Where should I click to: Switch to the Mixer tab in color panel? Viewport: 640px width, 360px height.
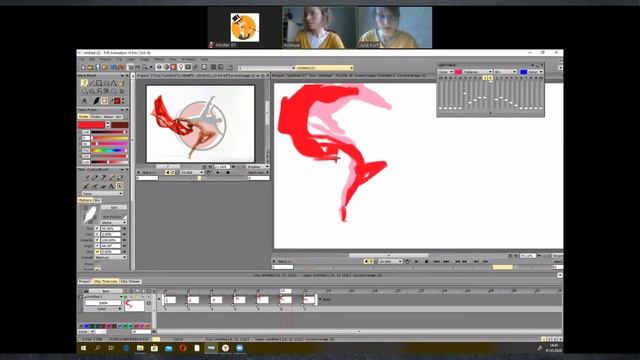click(108, 116)
